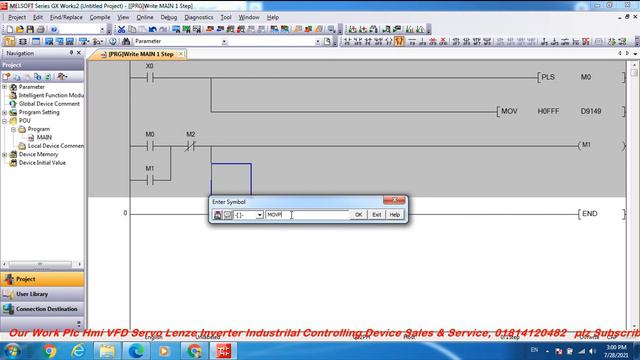This screenshot has height=360, width=640.
Task: Open the User Library pane
Action: (42, 294)
